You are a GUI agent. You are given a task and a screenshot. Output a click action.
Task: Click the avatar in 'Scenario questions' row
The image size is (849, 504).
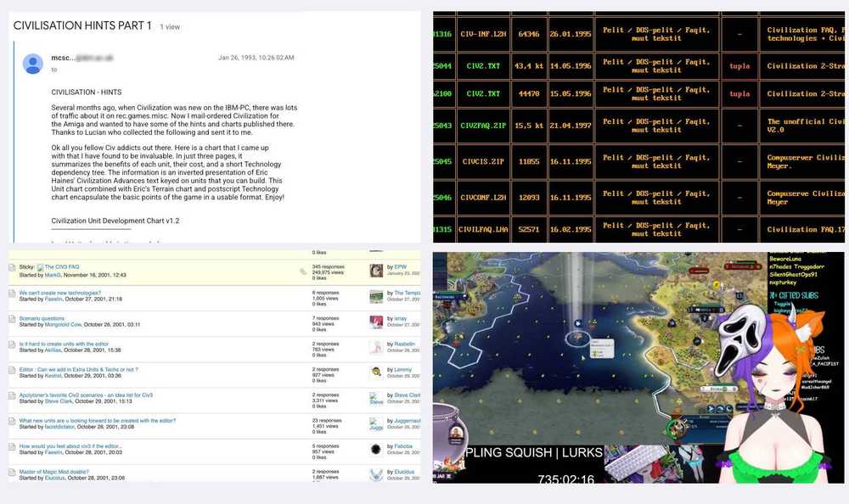(x=376, y=322)
